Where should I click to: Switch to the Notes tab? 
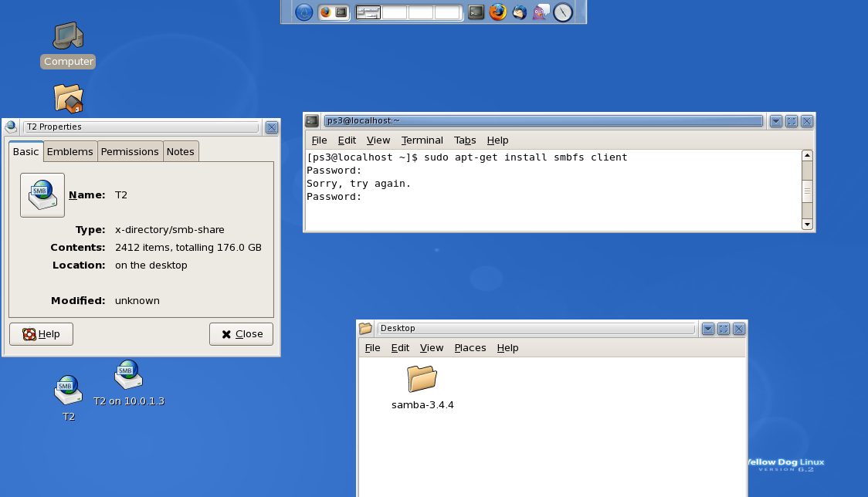[181, 151]
